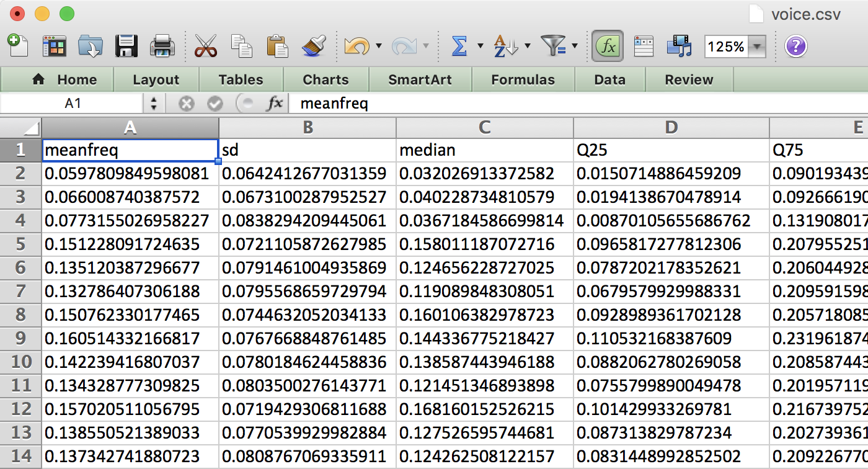Click the Format paintbrush icon
Image resolution: width=868 pixels, height=469 pixels.
tap(314, 47)
